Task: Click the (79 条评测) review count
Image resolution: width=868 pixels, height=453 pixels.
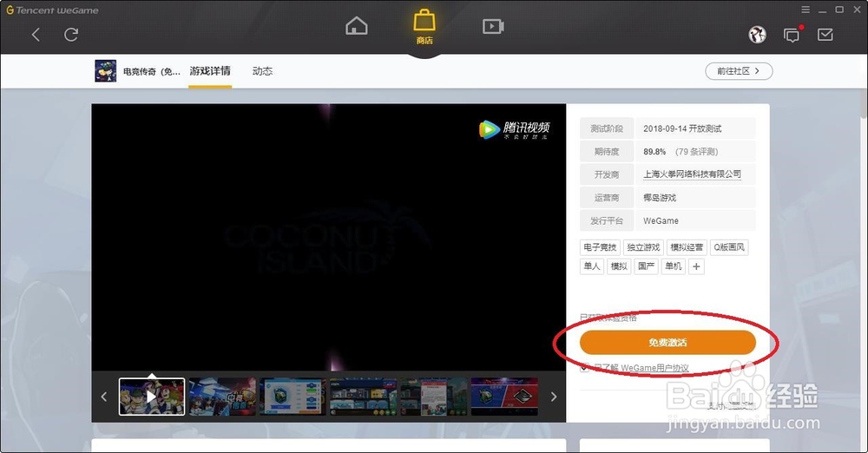Action: point(696,152)
